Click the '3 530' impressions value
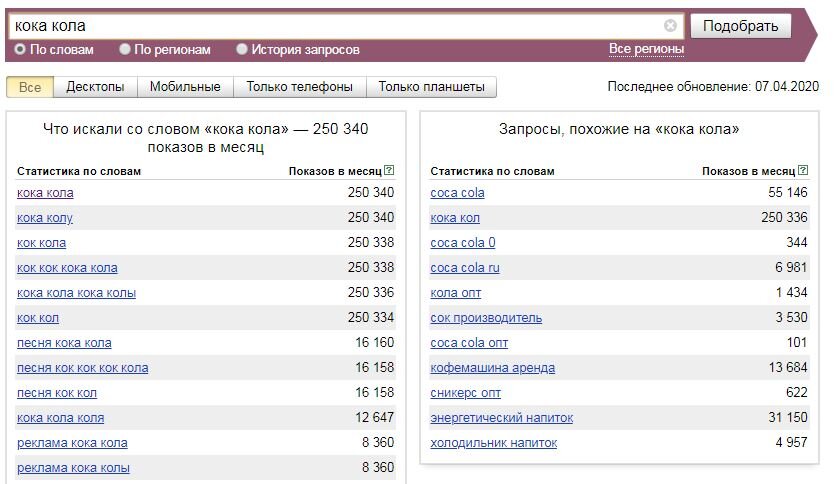This screenshot has height=484, width=839. click(x=791, y=318)
